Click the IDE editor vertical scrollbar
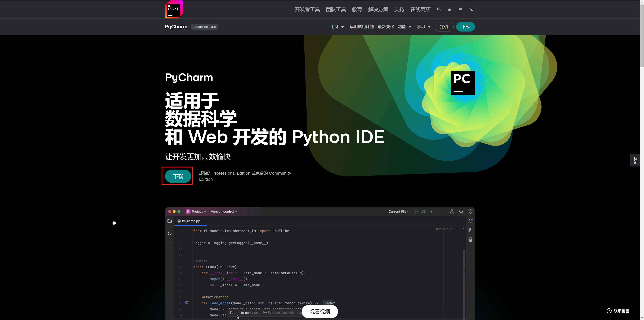This screenshot has height=320, width=644. [x=464, y=284]
